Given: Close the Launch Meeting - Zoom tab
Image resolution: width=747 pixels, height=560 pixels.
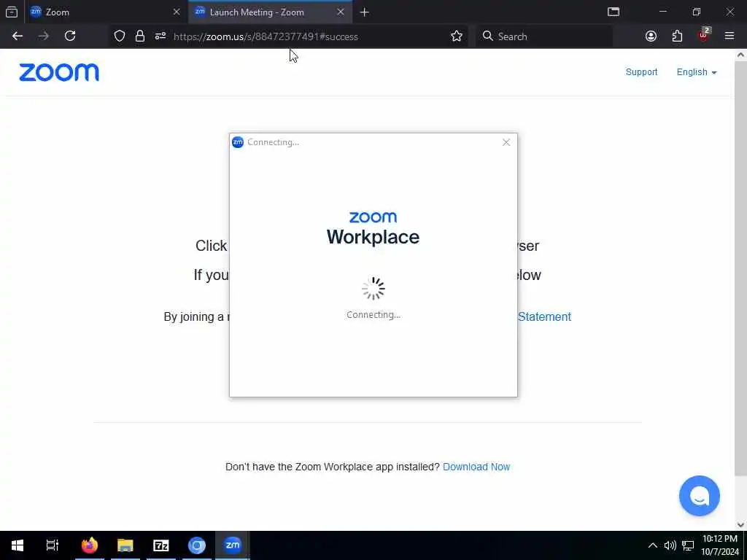Looking at the screenshot, I should (x=341, y=12).
